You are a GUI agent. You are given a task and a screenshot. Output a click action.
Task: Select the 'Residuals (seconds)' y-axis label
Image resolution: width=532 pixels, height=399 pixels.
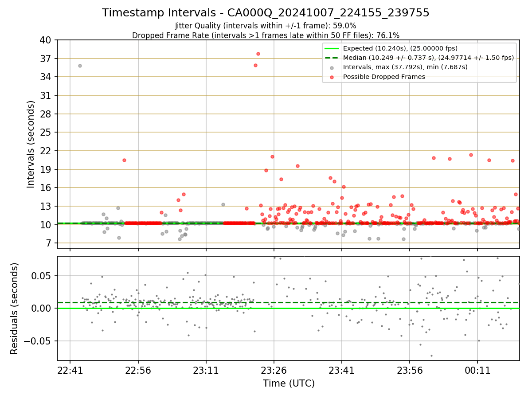[x=15, y=309]
